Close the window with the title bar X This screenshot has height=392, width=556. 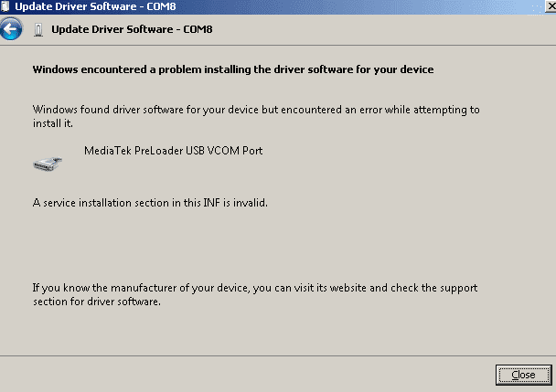[551, 6]
